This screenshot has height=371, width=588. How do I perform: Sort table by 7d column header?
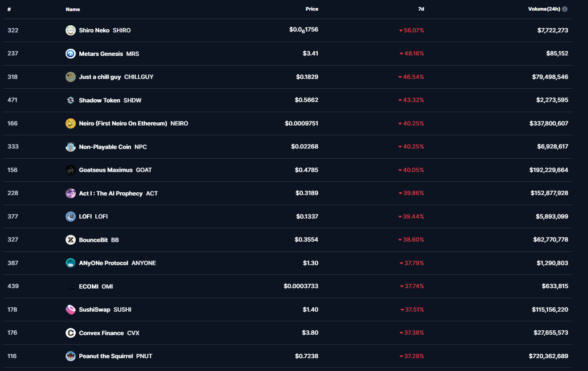(421, 9)
